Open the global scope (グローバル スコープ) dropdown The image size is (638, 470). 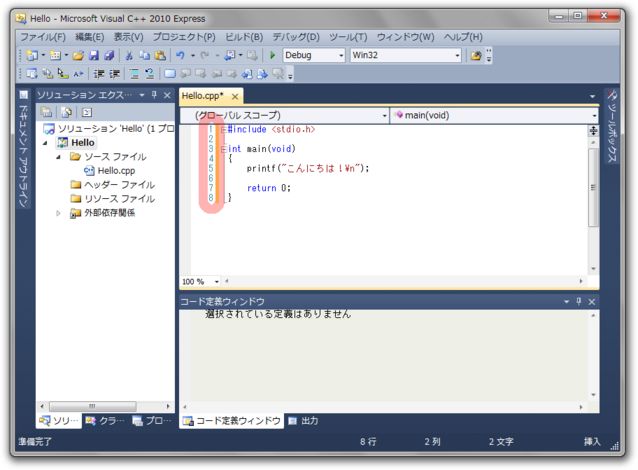[x=284, y=116]
